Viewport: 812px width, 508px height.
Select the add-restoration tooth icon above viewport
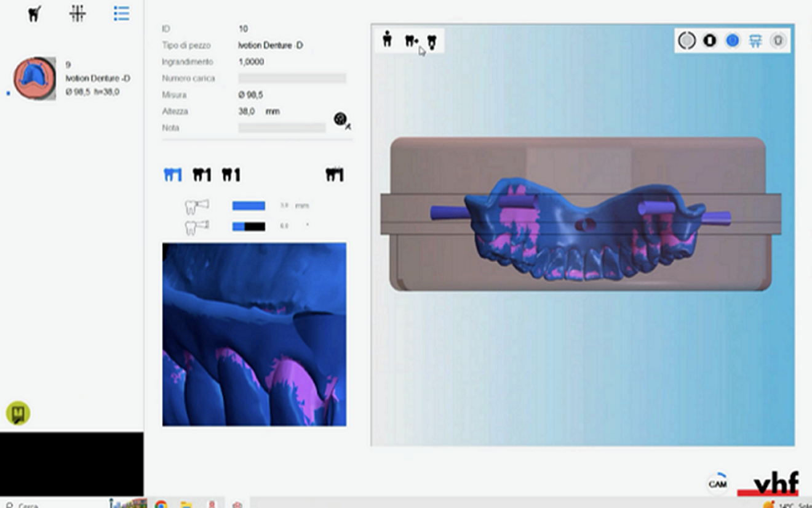click(388, 40)
